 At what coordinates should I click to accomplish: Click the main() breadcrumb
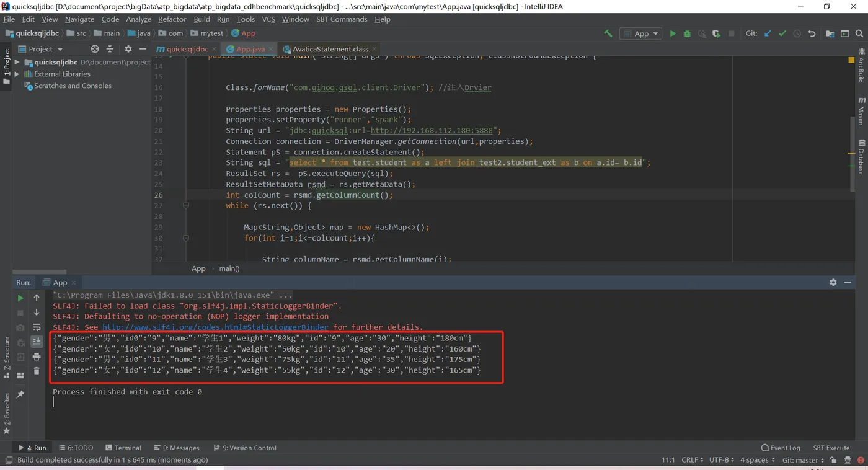click(229, 268)
